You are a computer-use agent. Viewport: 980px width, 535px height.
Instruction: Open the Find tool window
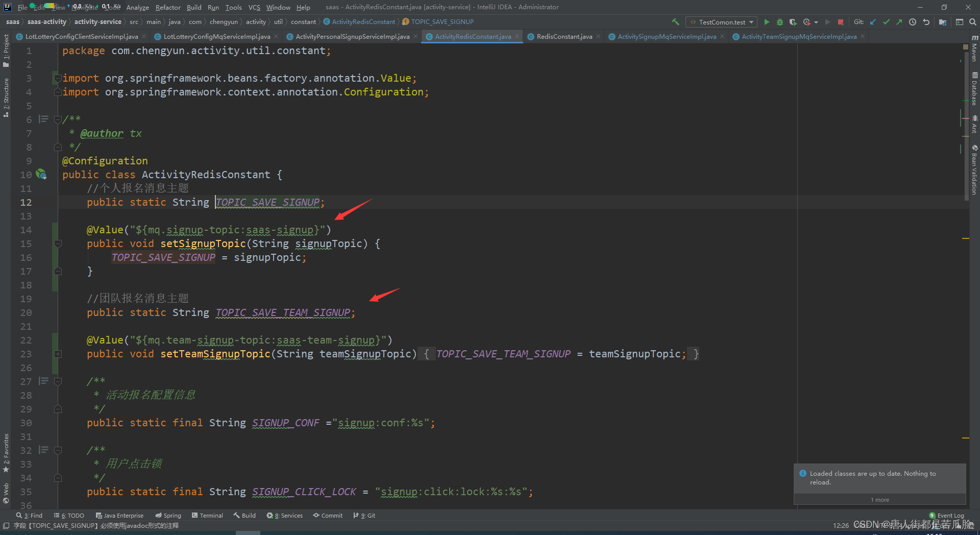click(x=29, y=516)
